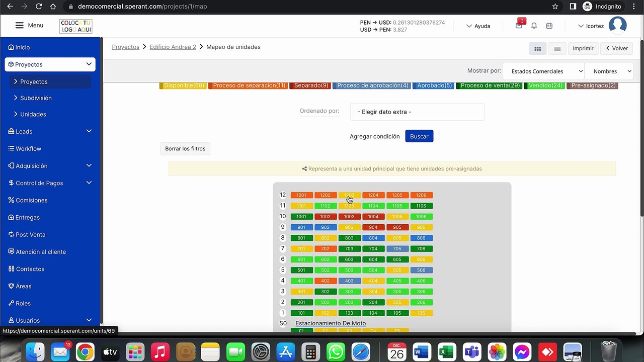
Task: Open Chrome side panel icon
Action: [573, 7]
